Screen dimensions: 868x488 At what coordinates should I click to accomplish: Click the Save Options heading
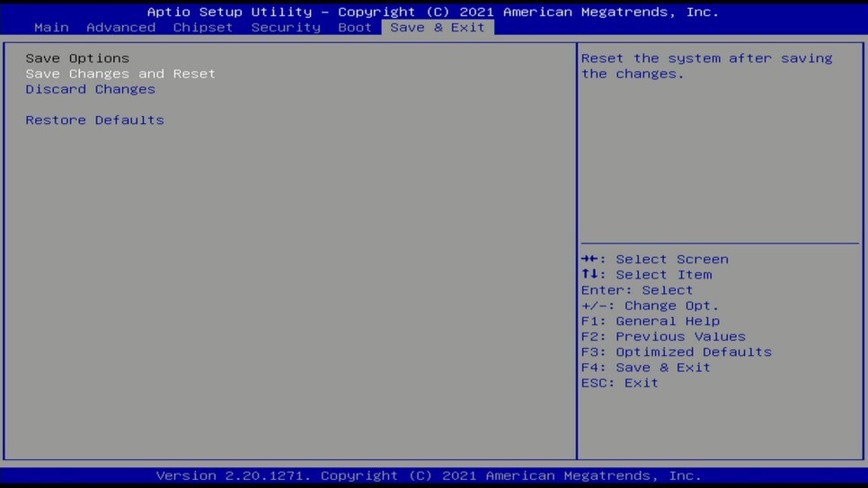coord(77,58)
